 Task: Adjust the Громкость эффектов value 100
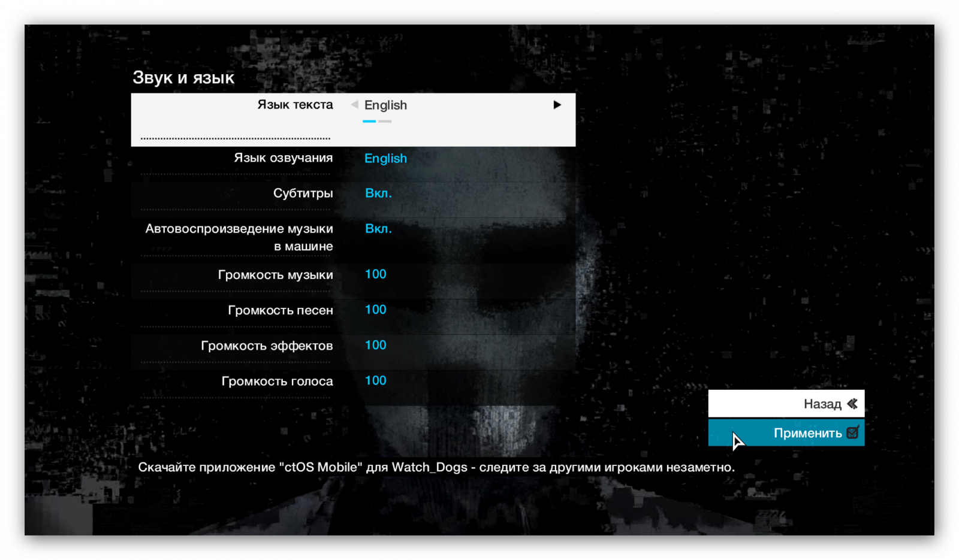tap(376, 345)
